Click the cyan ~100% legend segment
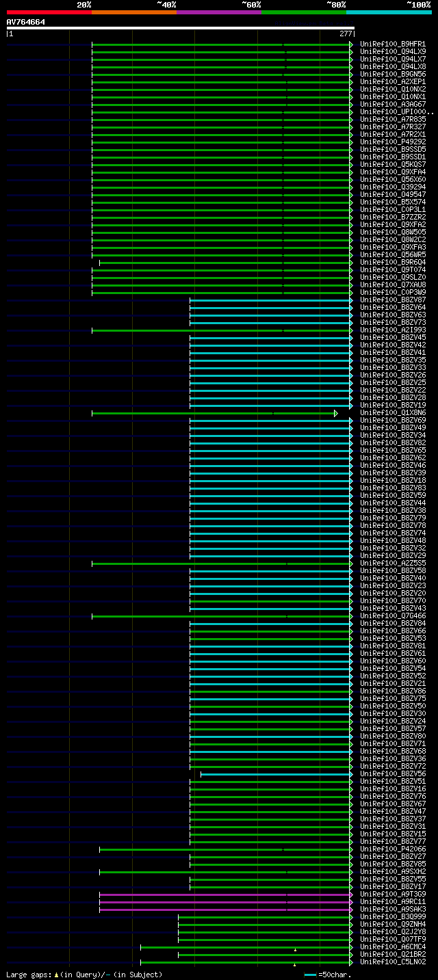The width and height of the screenshot is (438, 980). click(x=389, y=12)
